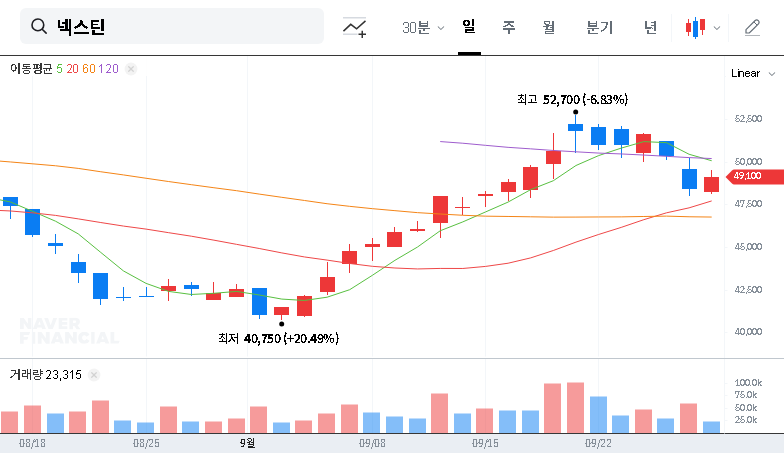Remove the 거래량 volume indicator
Viewport: 784px width, 453px height.
(x=94, y=375)
